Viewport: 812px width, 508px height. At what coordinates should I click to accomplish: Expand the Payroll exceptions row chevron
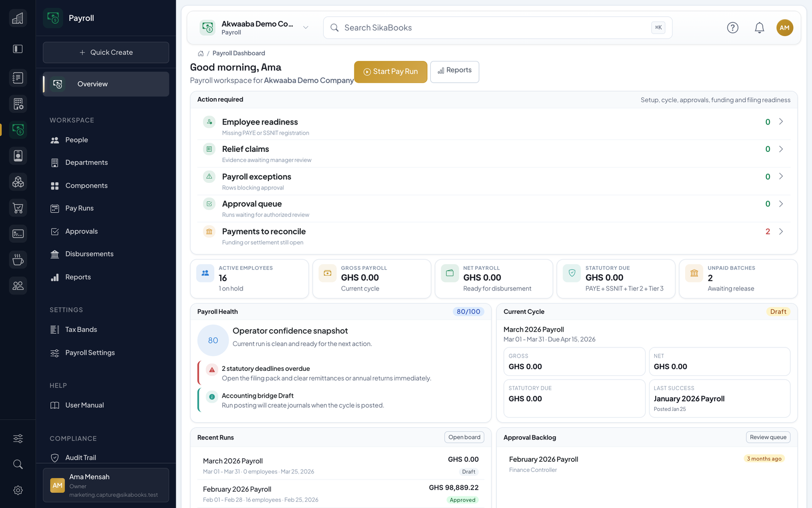click(x=781, y=176)
